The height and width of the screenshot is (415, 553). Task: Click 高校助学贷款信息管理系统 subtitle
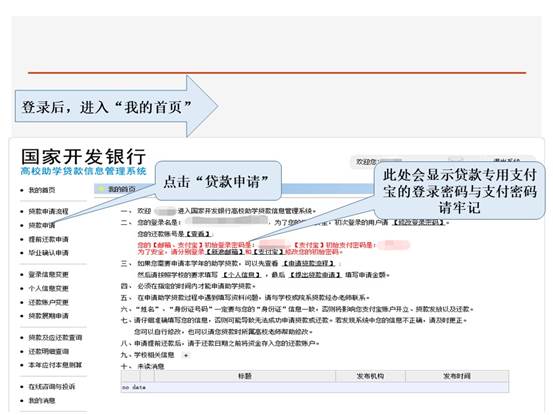(x=84, y=172)
